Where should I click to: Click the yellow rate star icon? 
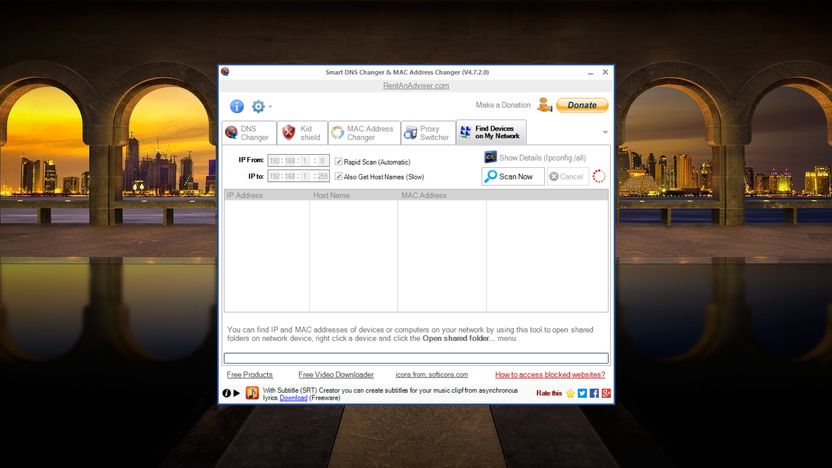[570, 393]
